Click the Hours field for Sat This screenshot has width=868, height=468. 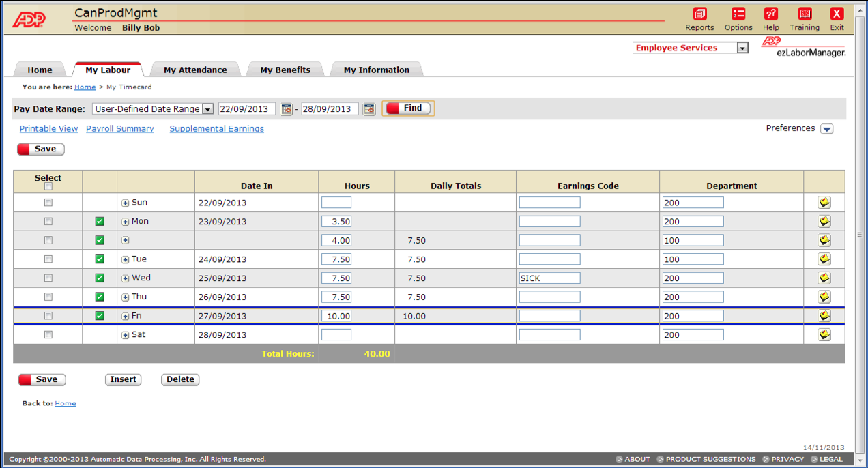[x=336, y=335]
